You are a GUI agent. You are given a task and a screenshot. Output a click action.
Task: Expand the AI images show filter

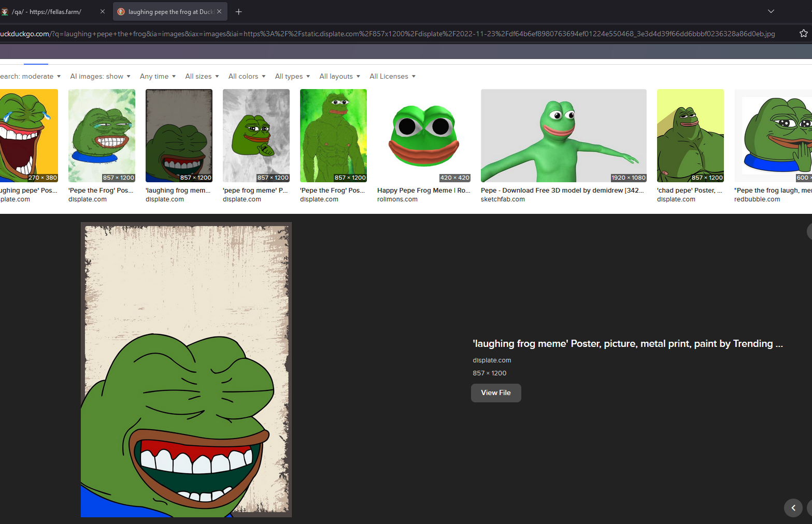point(100,77)
